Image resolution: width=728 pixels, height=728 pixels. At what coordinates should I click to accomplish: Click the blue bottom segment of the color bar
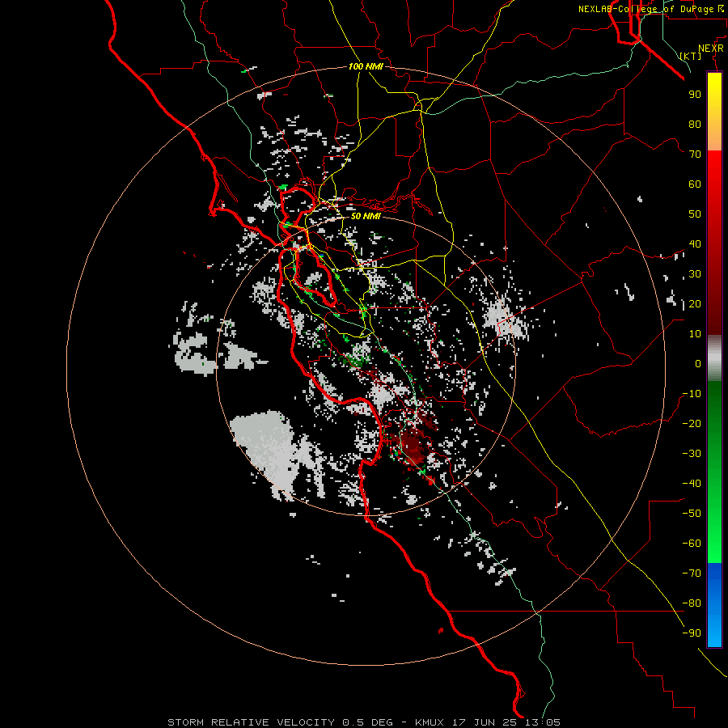714,605
